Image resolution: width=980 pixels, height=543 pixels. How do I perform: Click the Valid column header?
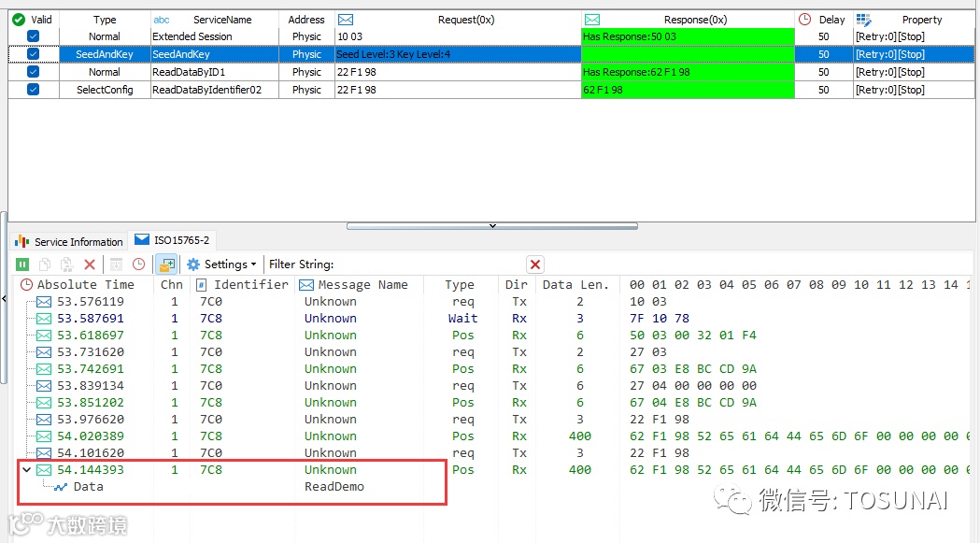pyautogui.click(x=34, y=20)
